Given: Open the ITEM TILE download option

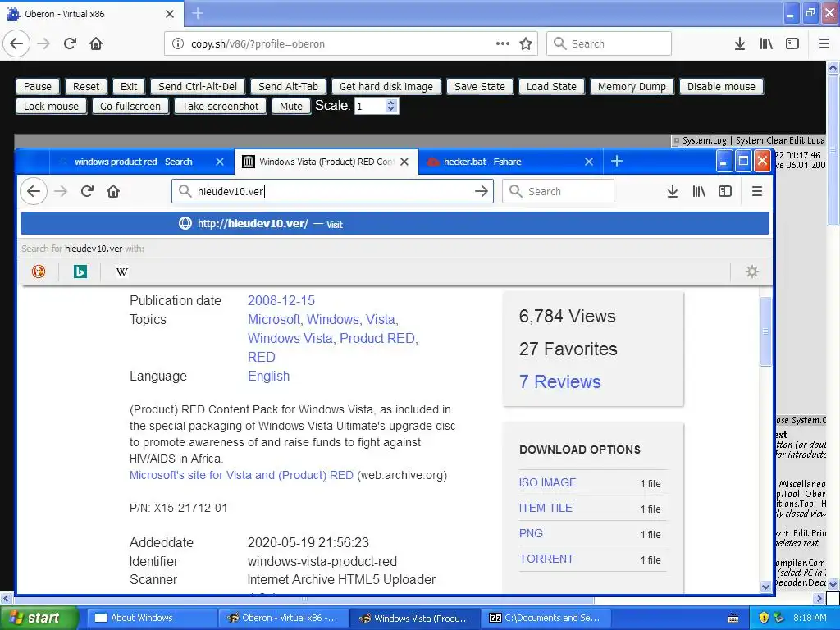Looking at the screenshot, I should pyautogui.click(x=546, y=508).
